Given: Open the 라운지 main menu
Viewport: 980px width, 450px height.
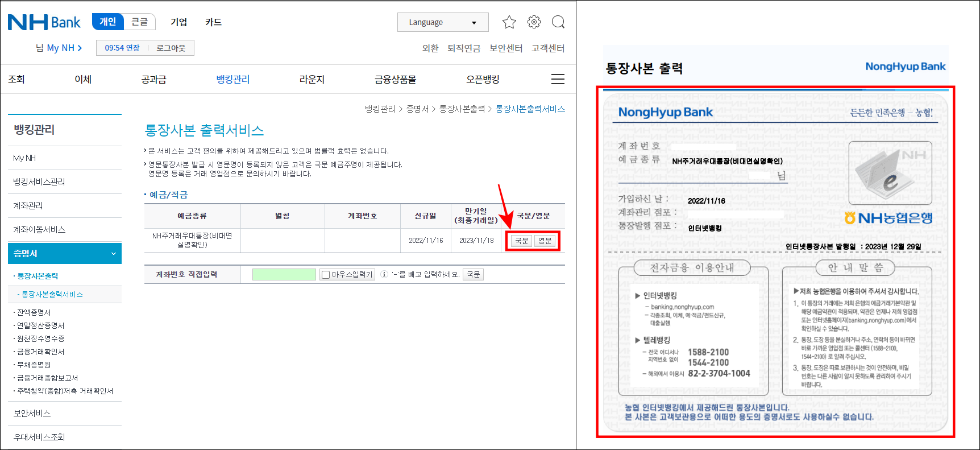Looking at the screenshot, I should 312,79.
